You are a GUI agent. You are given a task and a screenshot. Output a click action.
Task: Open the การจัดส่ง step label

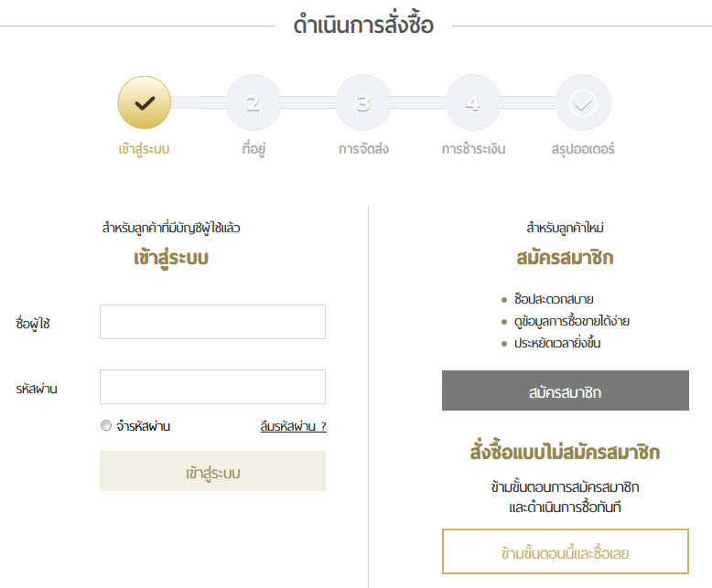[363, 149]
